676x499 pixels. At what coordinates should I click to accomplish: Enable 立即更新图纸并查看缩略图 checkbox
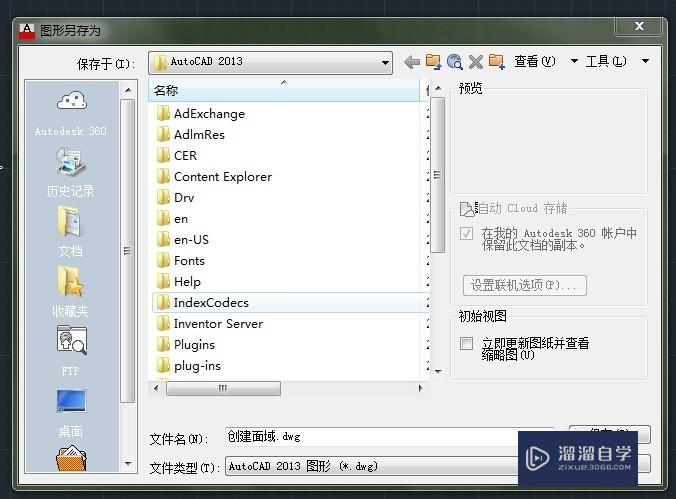click(x=466, y=344)
